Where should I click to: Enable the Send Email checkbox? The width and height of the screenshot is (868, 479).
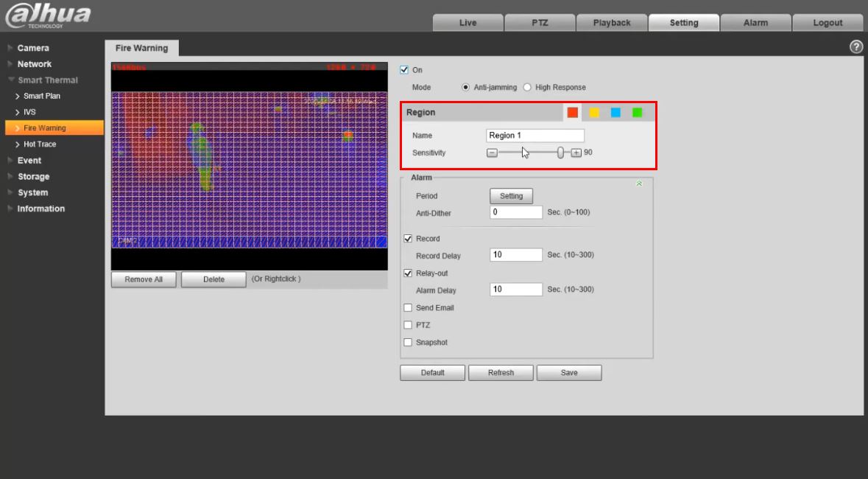tap(408, 308)
